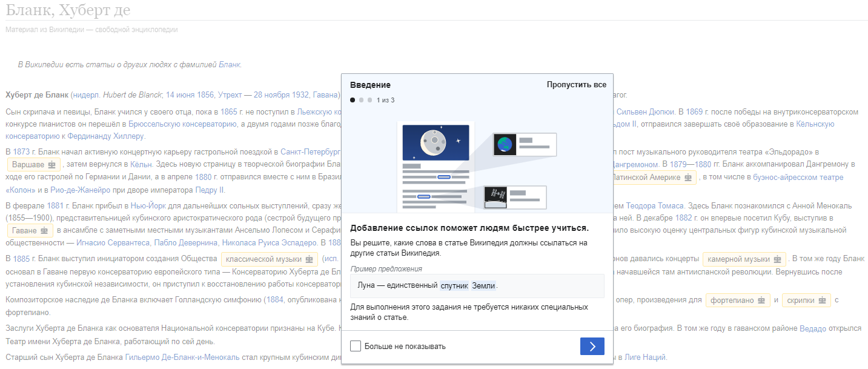
Task: Click the robot icon on классической музыки
Action: click(x=310, y=259)
